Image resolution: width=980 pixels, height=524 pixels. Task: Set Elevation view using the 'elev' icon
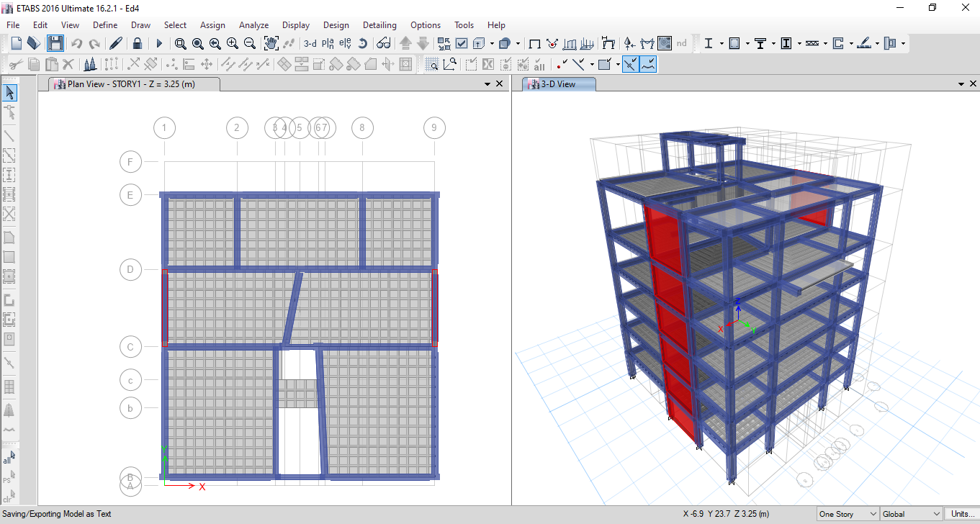click(x=345, y=43)
